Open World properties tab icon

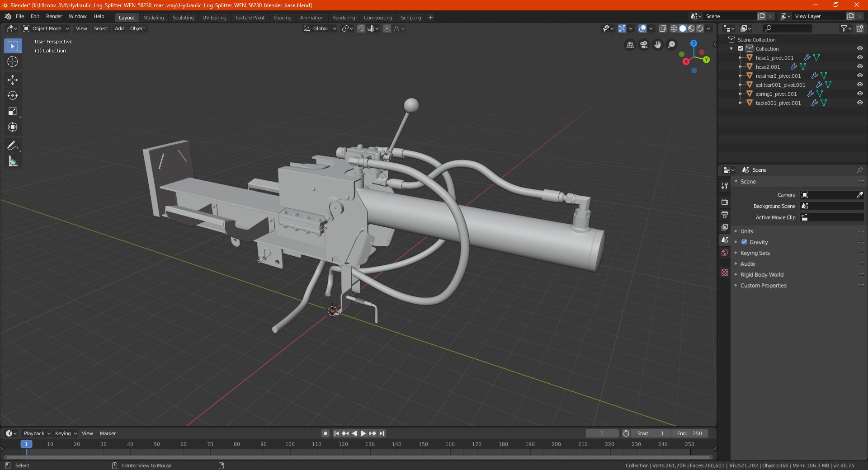pos(725,253)
